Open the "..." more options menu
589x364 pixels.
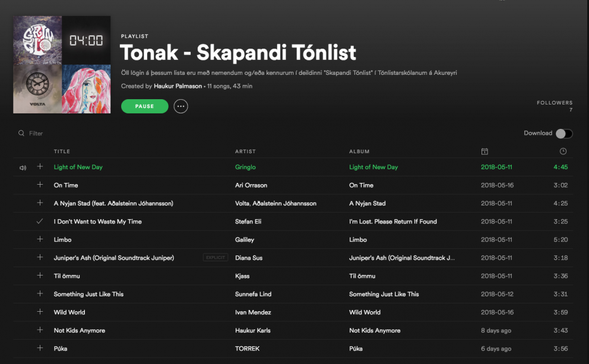(x=180, y=106)
